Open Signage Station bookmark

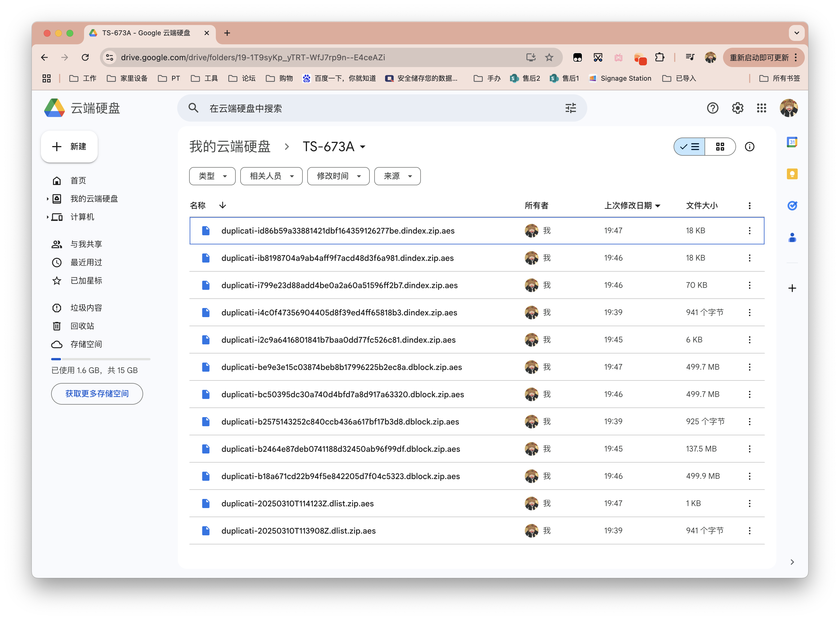coord(620,78)
